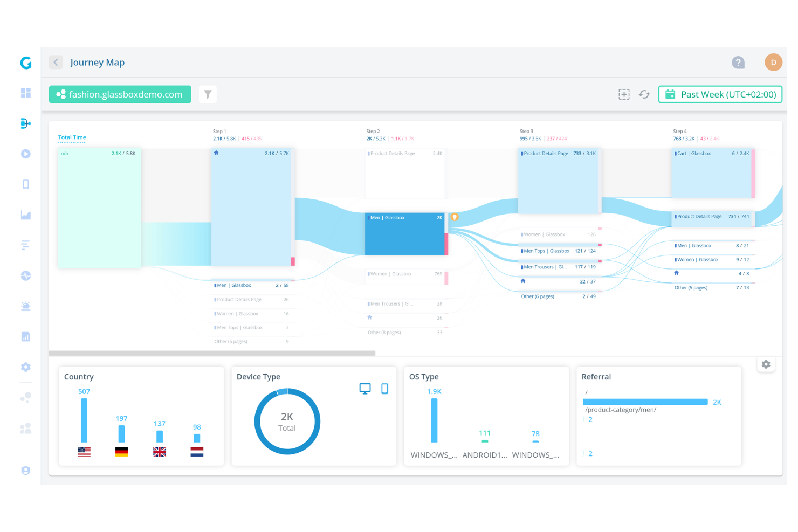Viewport: 798px width, 532px height.
Task: Open the fashion.glassboxdemo.com domain selector
Action: 120,94
